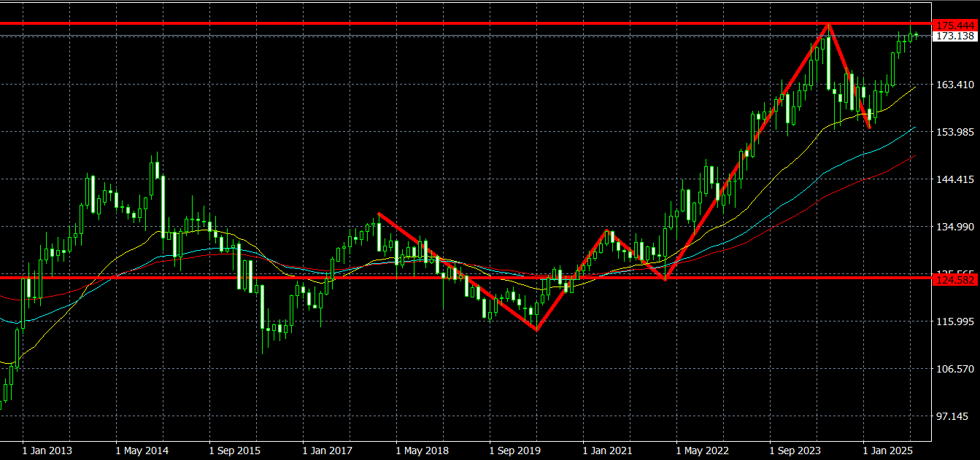980x460 pixels.
Task: Click the 1 Jan 2025 date label
Action: point(888,451)
